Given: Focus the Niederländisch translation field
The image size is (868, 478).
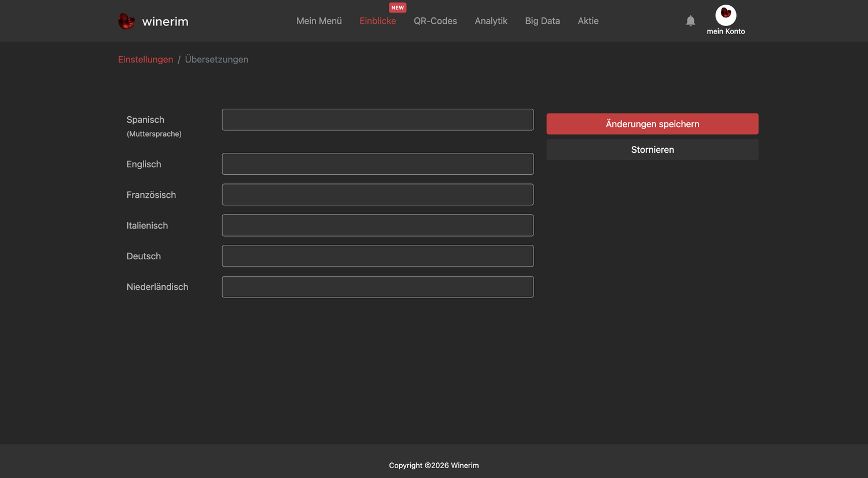Looking at the screenshot, I should pos(377,286).
